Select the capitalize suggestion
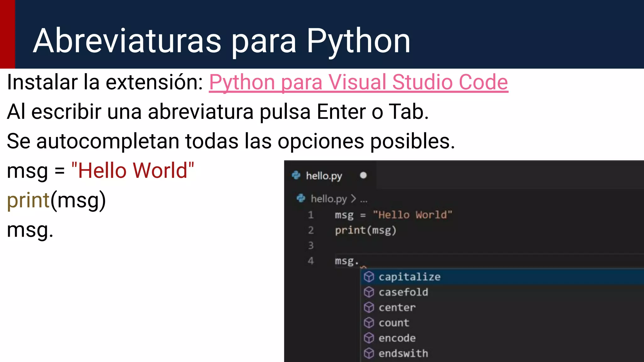The image size is (644, 362). [502, 277]
